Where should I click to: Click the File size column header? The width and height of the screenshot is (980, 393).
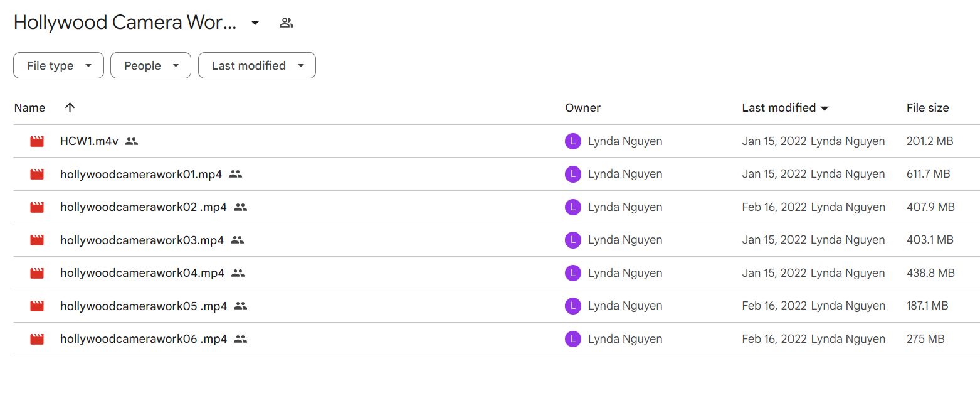click(927, 108)
